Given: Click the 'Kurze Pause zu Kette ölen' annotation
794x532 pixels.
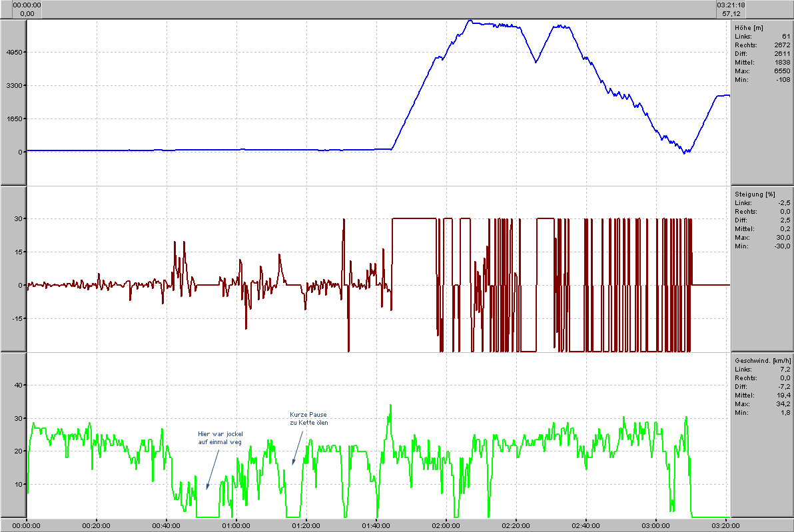Looking at the screenshot, I should 308,418.
